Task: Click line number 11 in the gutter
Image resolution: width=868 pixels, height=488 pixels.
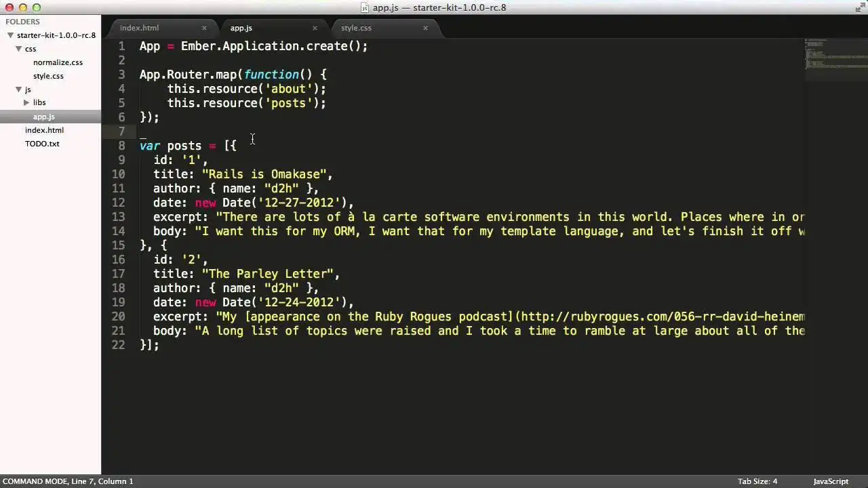Action: [x=118, y=188]
